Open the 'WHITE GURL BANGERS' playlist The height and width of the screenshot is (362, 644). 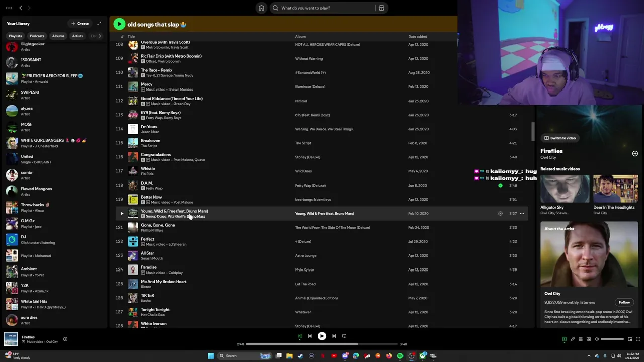click(x=53, y=143)
